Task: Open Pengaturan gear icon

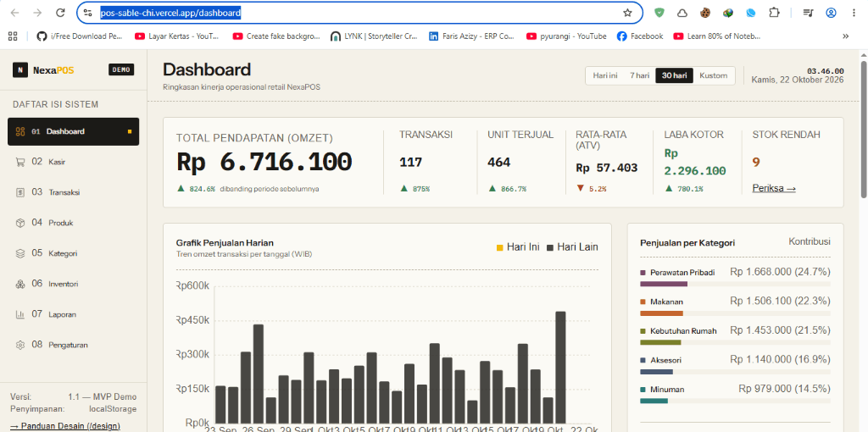Action: (x=20, y=345)
